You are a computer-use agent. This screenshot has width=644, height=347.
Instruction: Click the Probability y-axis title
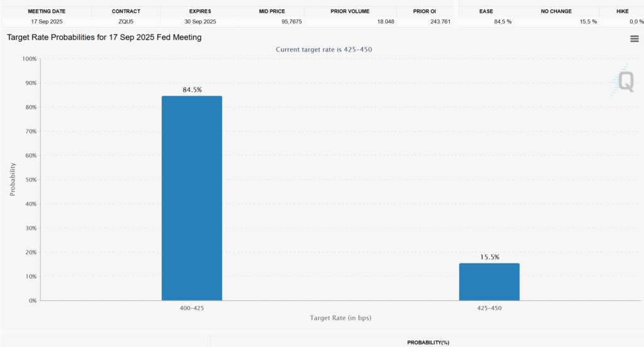point(13,179)
